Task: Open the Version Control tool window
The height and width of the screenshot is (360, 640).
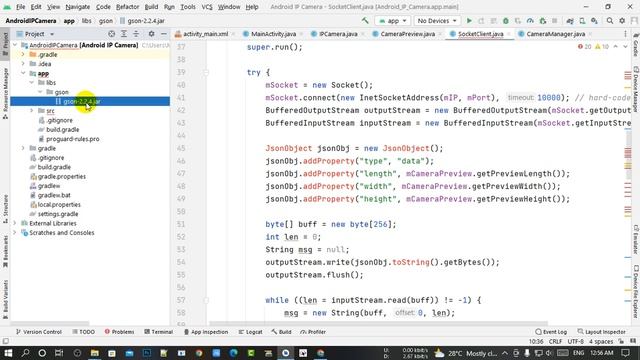Action: pos(38,332)
